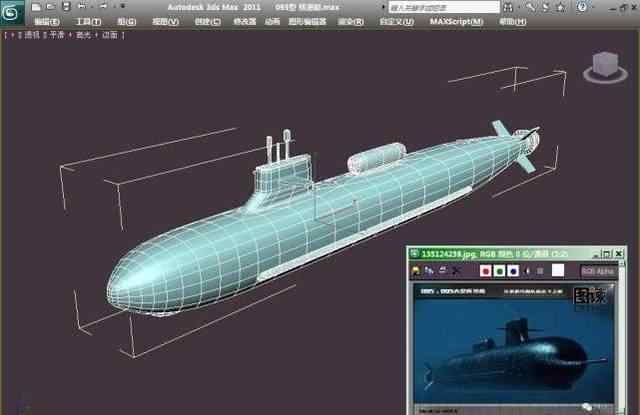Toggle the red channel in image viewer
The width and height of the screenshot is (640, 415).
pos(486,270)
